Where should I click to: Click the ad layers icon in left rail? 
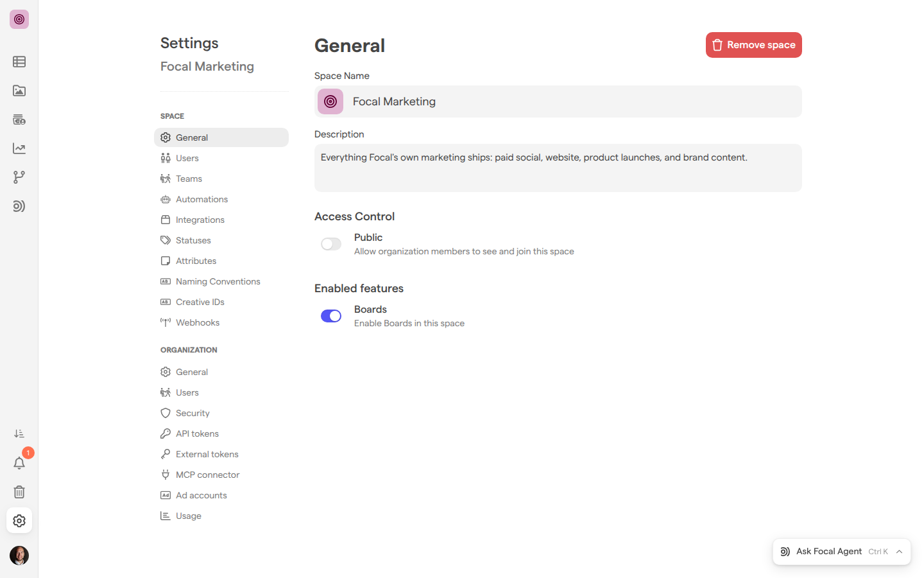[19, 119]
